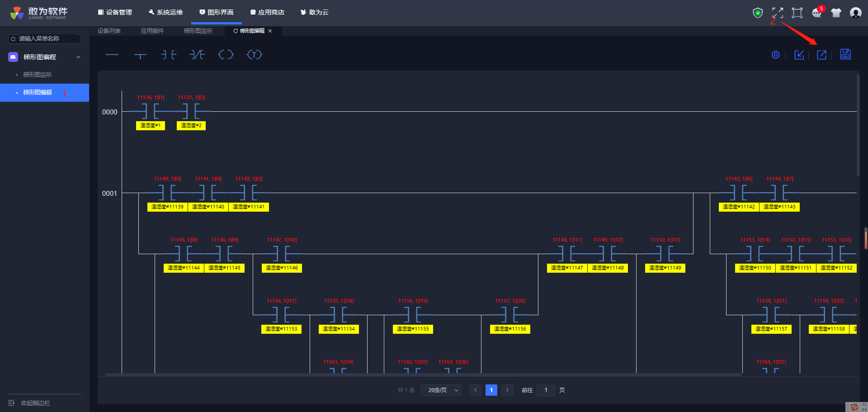
Task: Open 梯形图监听 in the sidebar
Action: pyautogui.click(x=38, y=75)
